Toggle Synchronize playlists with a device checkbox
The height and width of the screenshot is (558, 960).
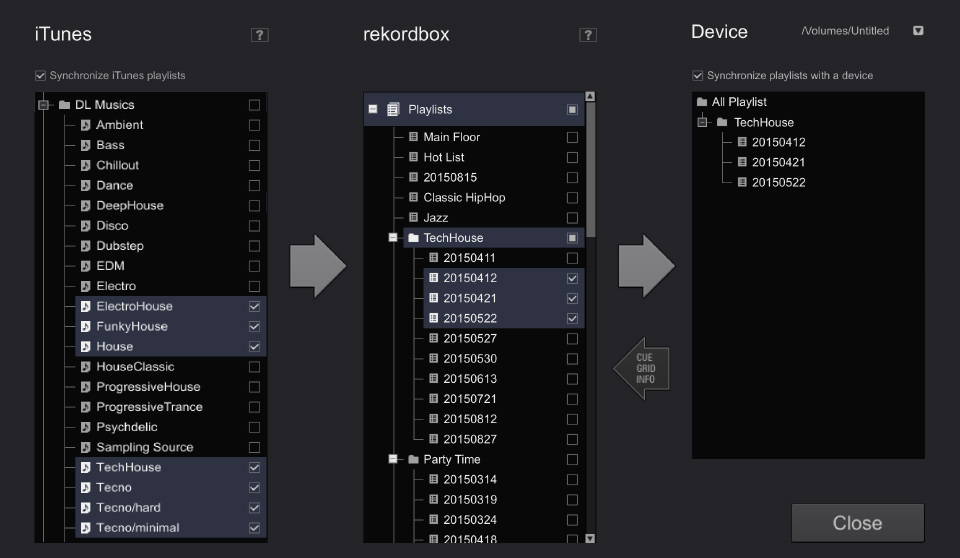tap(697, 75)
